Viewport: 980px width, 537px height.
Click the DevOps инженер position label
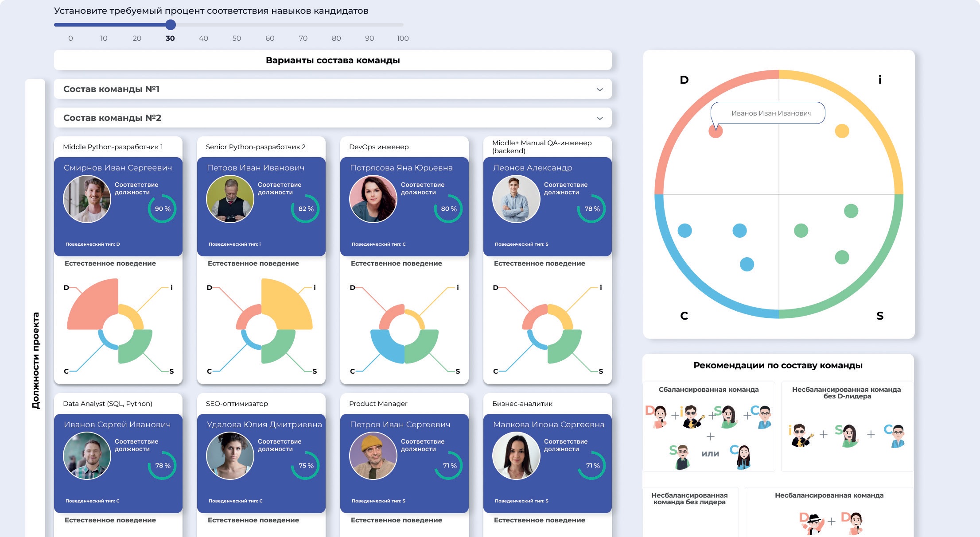379,147
